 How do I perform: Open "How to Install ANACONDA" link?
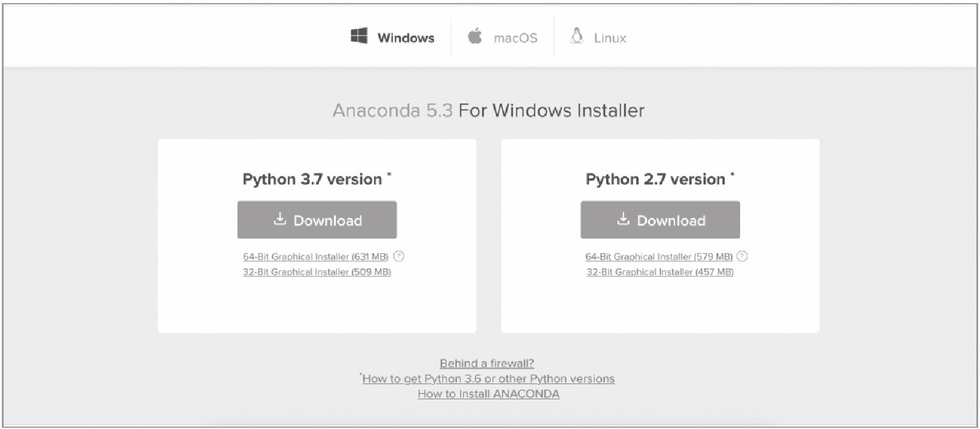pos(488,394)
